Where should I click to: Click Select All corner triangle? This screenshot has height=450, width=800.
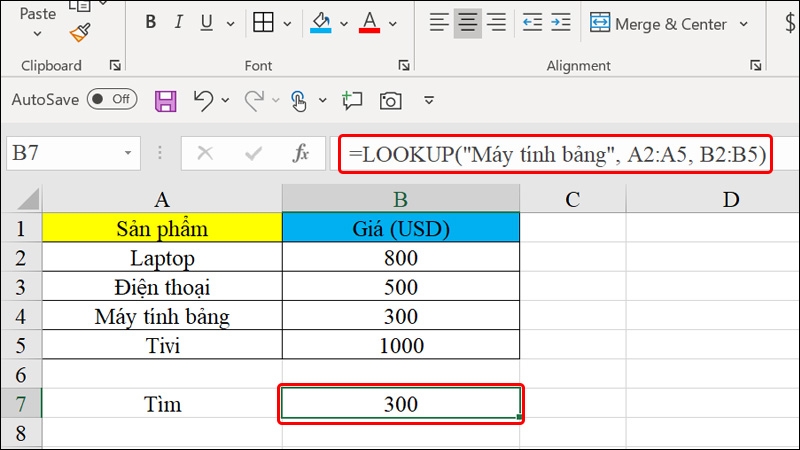[28, 199]
